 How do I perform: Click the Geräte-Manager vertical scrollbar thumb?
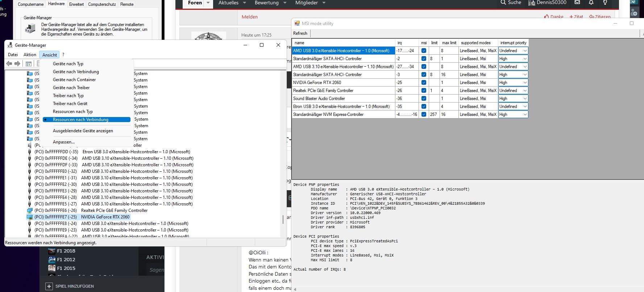click(283, 220)
